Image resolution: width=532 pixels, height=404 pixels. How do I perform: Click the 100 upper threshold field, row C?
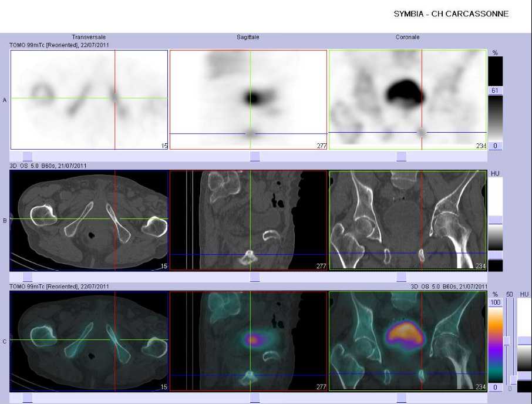[496, 302]
